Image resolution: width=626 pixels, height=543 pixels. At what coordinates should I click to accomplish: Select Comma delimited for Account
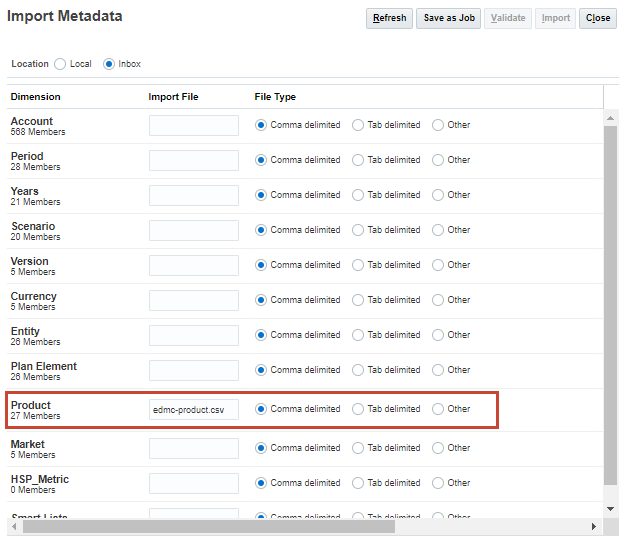tap(261, 125)
